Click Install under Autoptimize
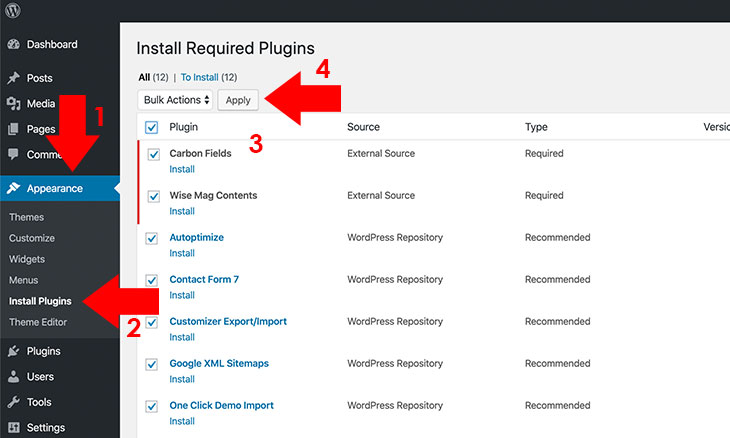Image resolution: width=730 pixels, height=438 pixels. [182, 253]
